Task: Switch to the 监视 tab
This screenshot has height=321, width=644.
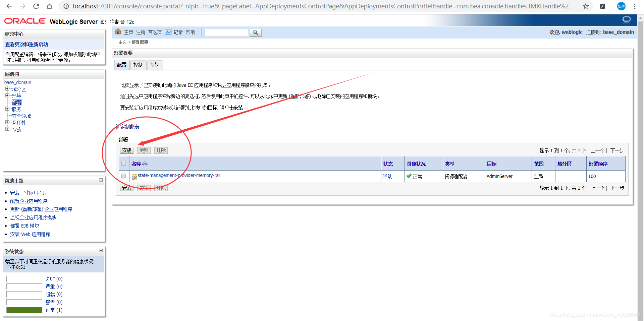Action: pos(155,65)
